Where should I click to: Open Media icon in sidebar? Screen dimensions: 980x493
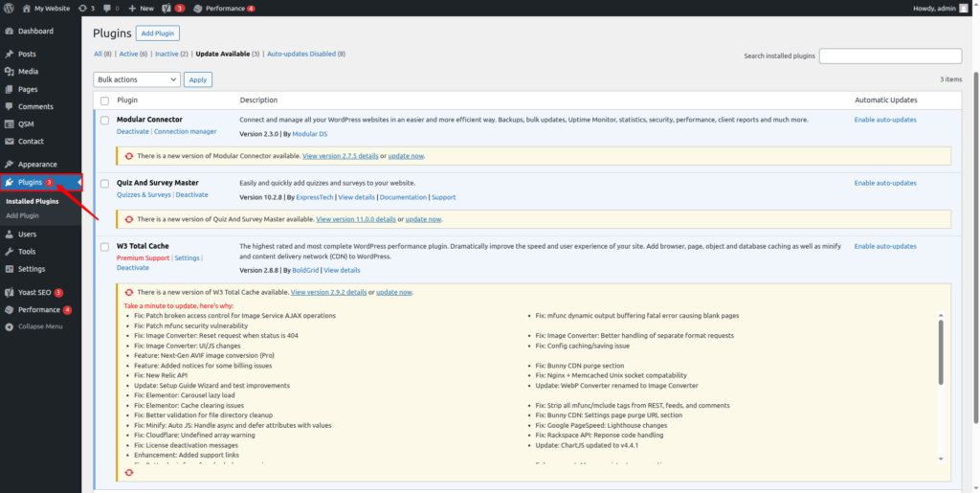coord(10,72)
